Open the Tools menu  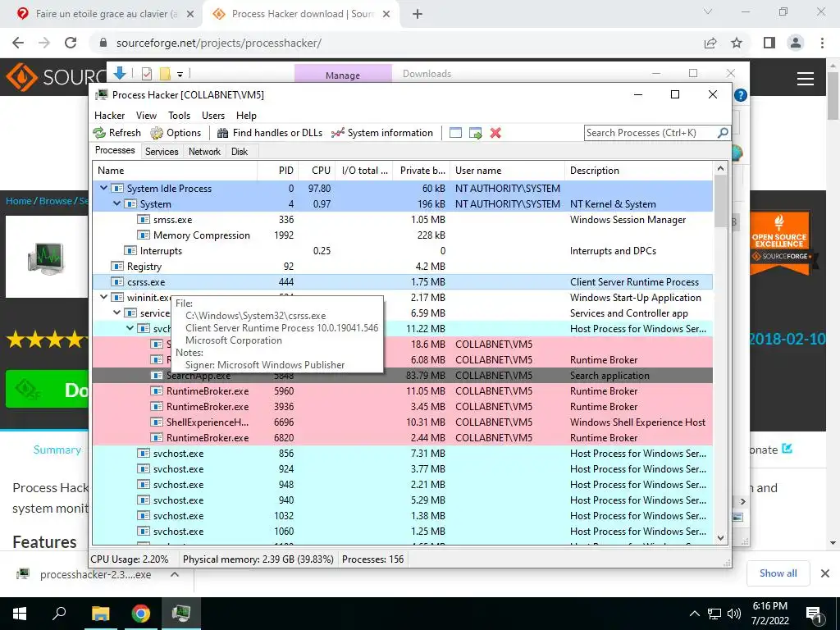[179, 116]
